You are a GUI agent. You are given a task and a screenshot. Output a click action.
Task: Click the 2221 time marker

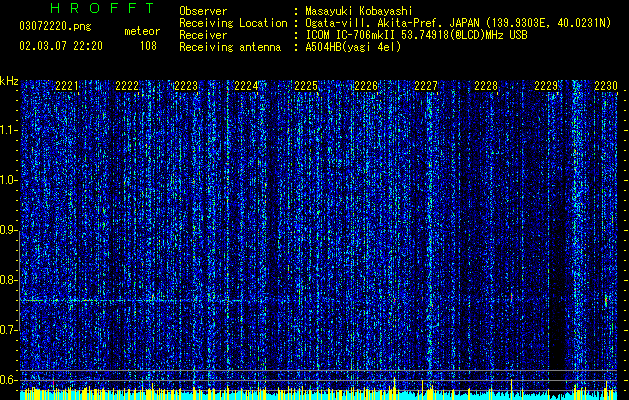tap(67, 86)
